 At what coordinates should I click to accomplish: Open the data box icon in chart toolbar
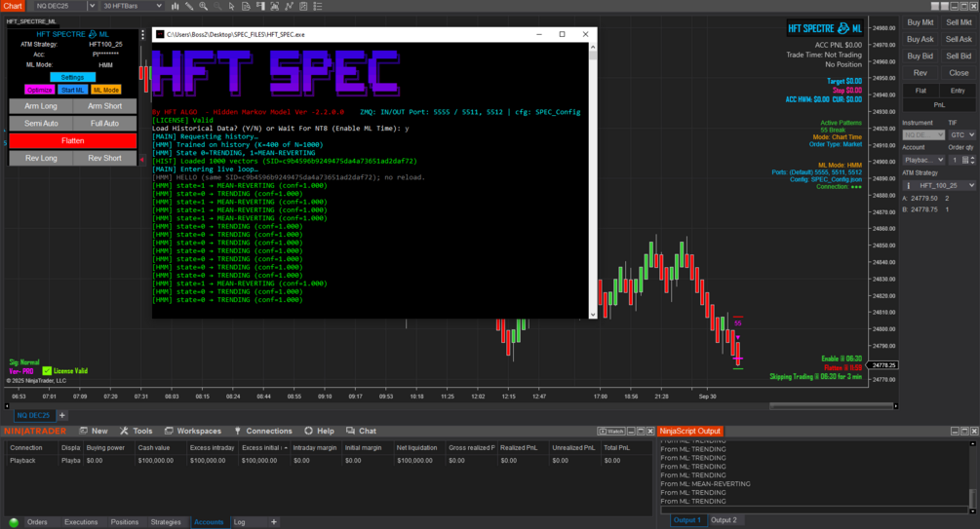point(247,6)
